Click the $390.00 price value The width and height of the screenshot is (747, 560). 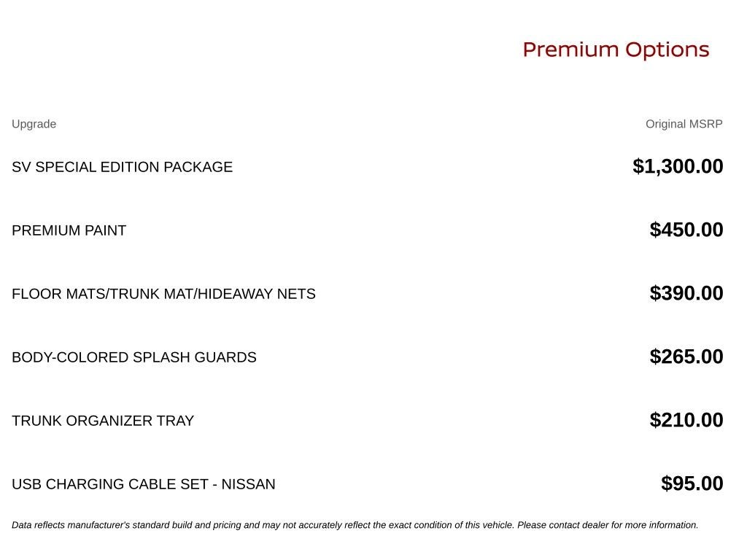coord(686,293)
